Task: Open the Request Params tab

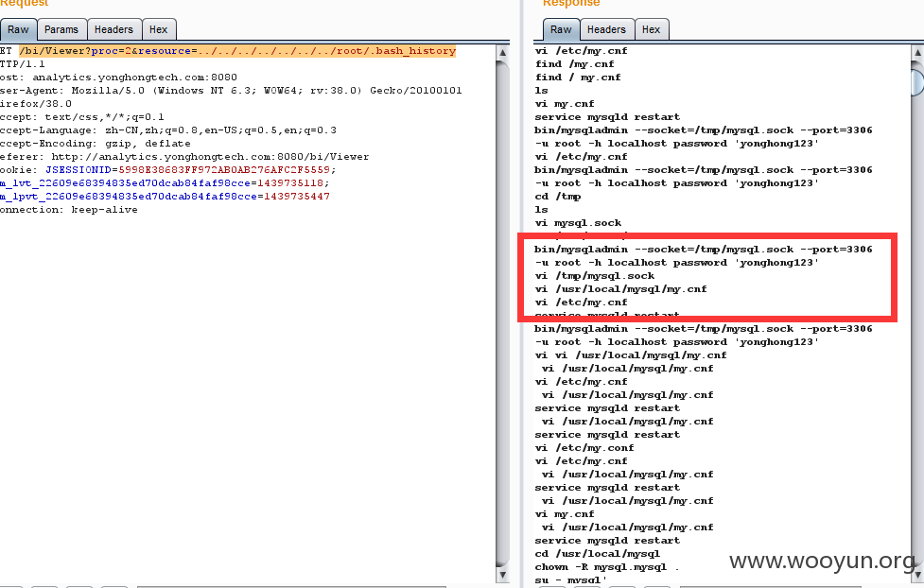Action: click(x=61, y=29)
